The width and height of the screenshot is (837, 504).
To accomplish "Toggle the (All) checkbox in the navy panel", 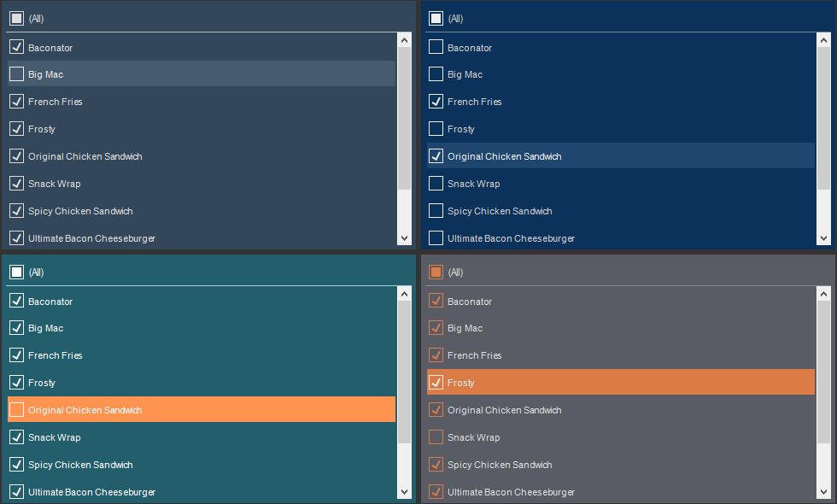I will click(x=436, y=18).
